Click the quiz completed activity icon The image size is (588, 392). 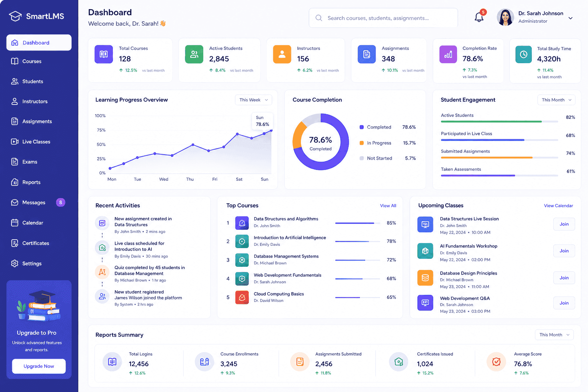[x=102, y=272]
